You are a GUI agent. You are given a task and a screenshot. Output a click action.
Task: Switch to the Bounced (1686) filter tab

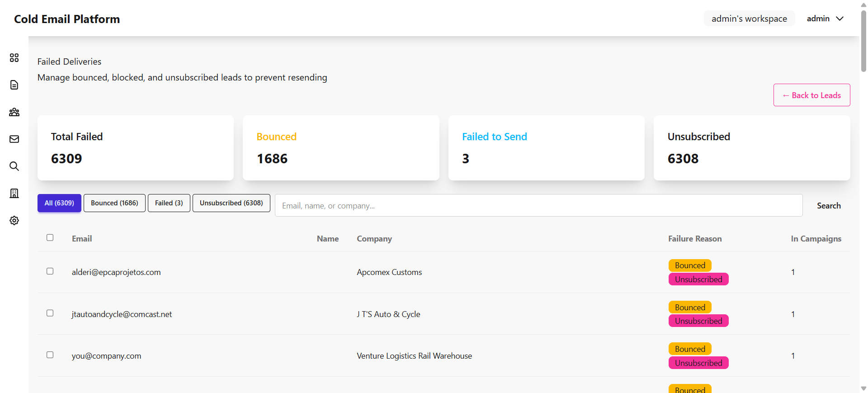[x=114, y=203]
